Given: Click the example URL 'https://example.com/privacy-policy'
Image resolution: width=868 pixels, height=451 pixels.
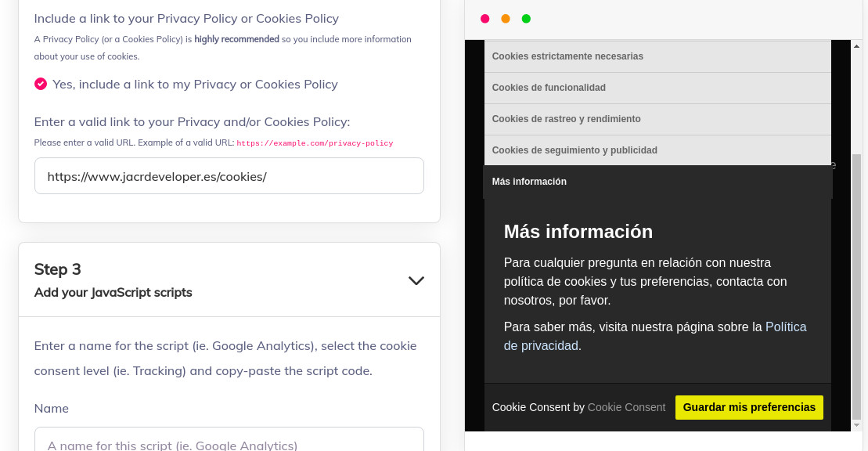Looking at the screenshot, I should (x=315, y=143).
